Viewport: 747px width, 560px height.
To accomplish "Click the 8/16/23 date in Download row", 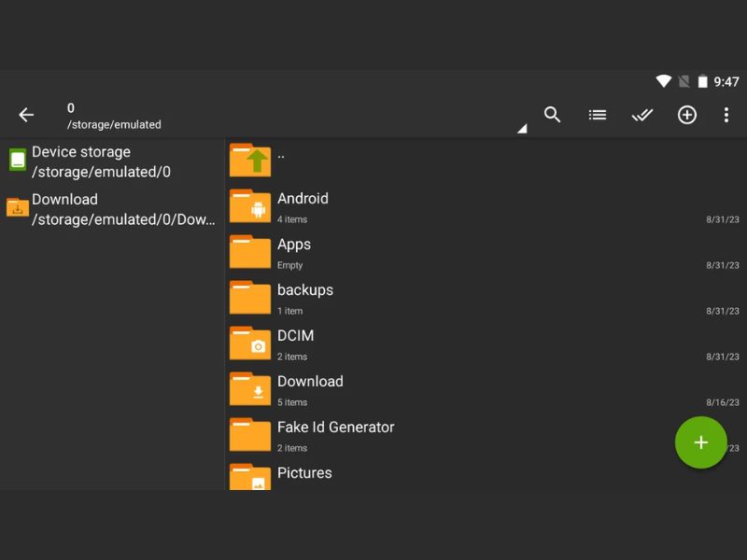I will [723, 402].
